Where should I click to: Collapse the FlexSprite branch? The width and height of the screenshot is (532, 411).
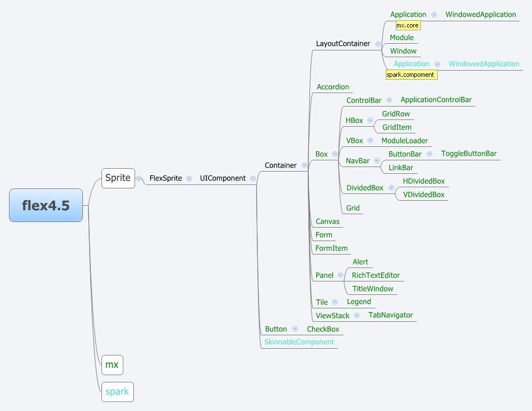click(x=189, y=178)
